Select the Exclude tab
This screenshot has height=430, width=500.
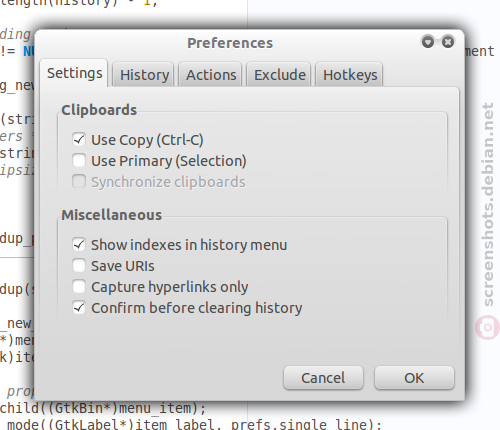coord(279,75)
